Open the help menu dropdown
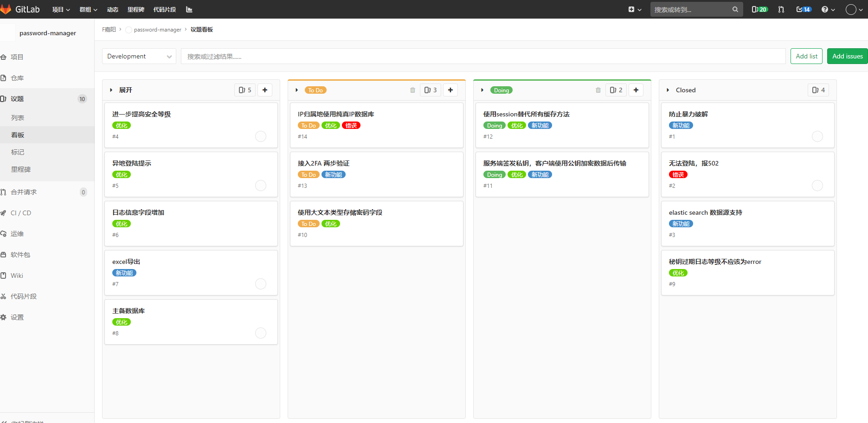 click(x=828, y=9)
